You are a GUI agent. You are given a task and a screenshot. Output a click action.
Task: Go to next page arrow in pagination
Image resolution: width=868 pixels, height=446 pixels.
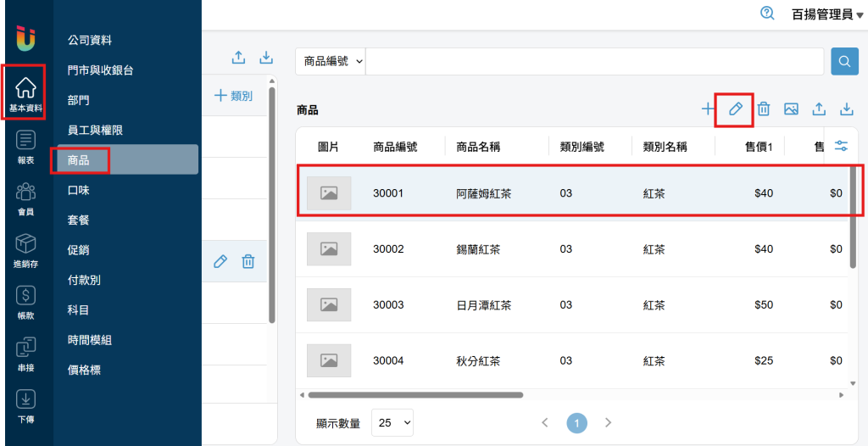click(x=608, y=422)
